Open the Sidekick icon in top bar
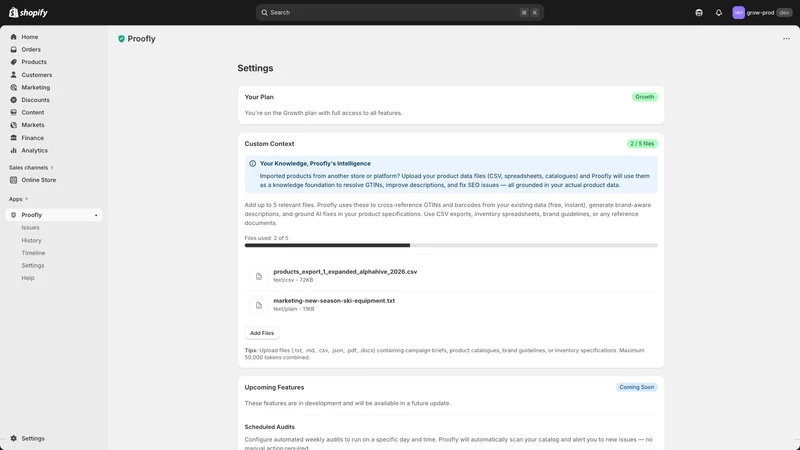 (x=699, y=13)
